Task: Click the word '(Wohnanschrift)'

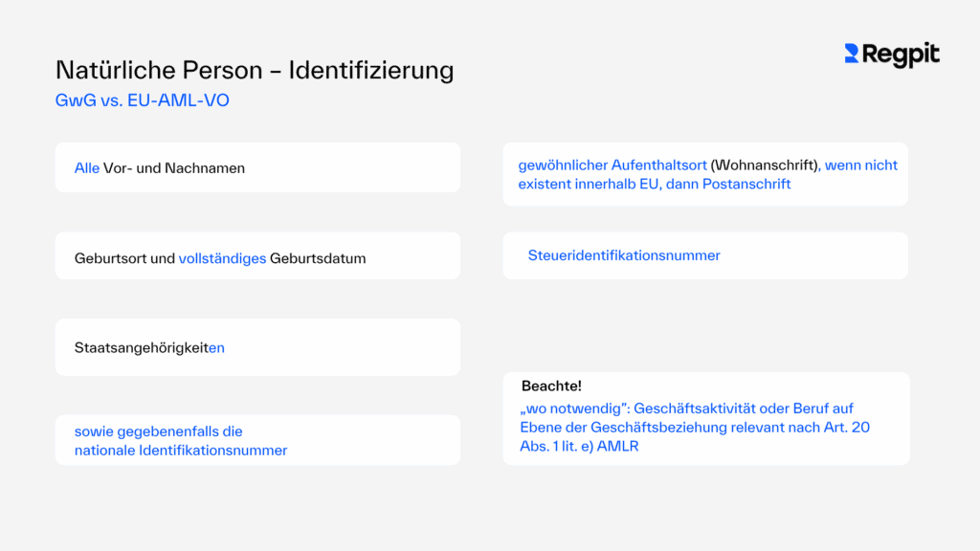Action: pyautogui.click(x=766, y=165)
